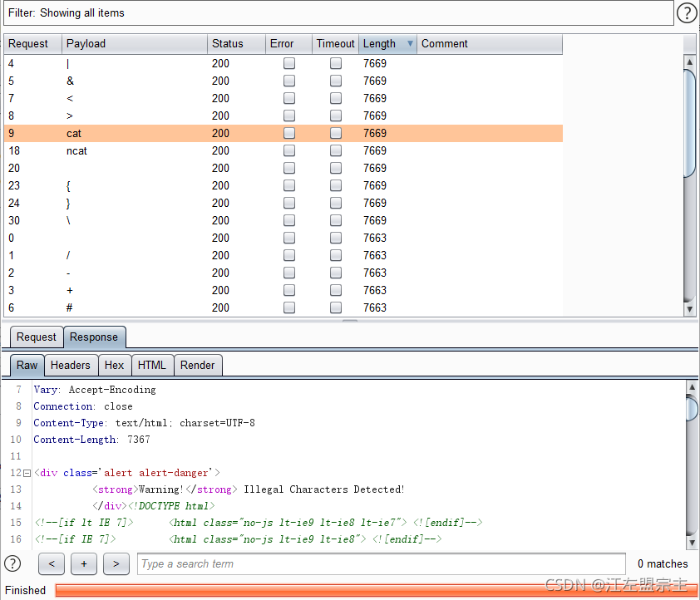The width and height of the screenshot is (700, 600).
Task: Switch to the Response tab
Action: (x=94, y=337)
